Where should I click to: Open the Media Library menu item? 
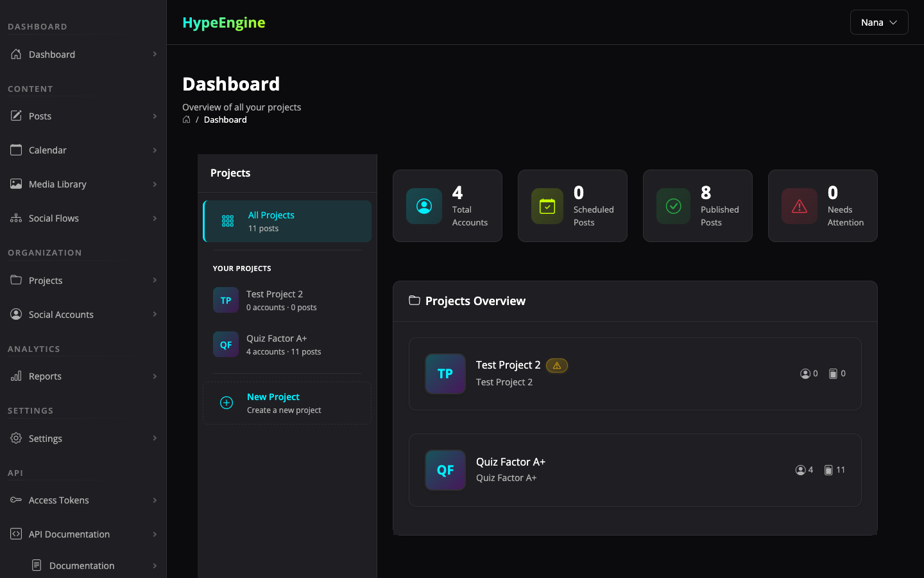[x=83, y=184]
